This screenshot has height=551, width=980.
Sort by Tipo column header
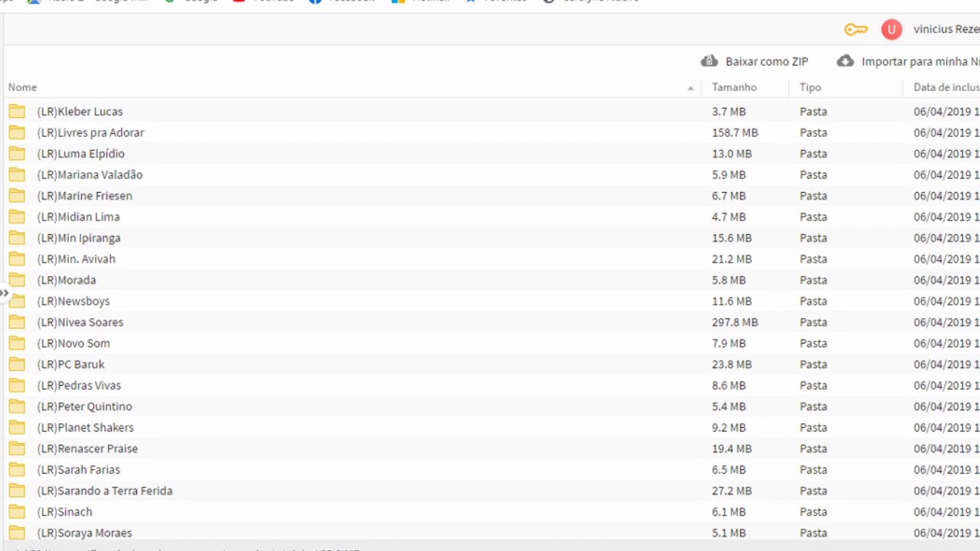click(810, 87)
